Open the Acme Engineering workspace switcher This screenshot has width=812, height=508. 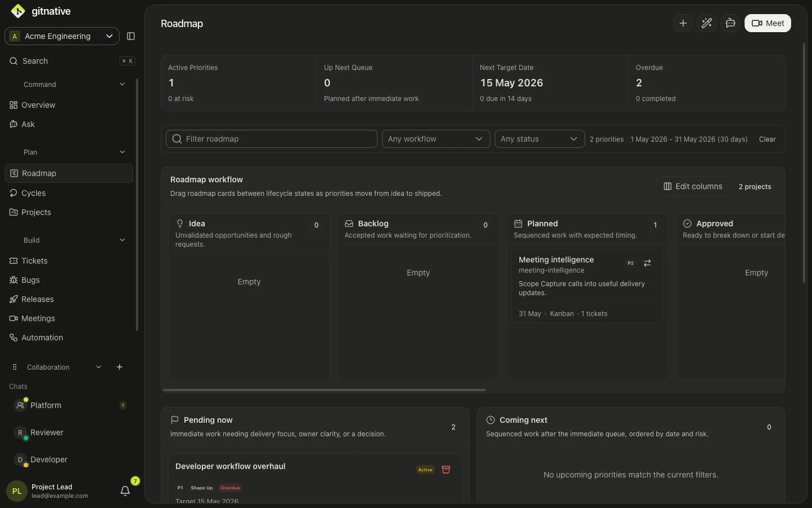62,36
